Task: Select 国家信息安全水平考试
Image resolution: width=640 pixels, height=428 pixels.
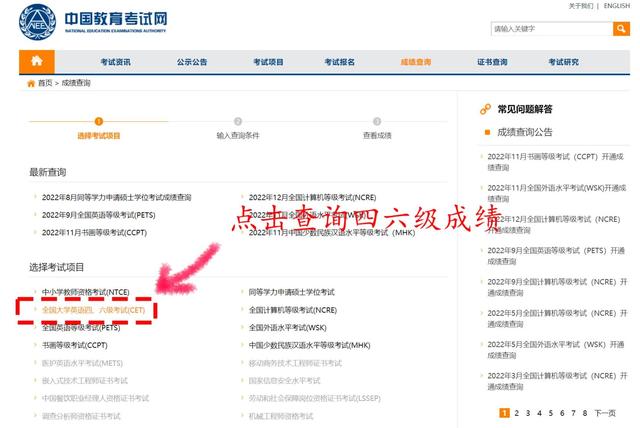Action: tap(284, 381)
